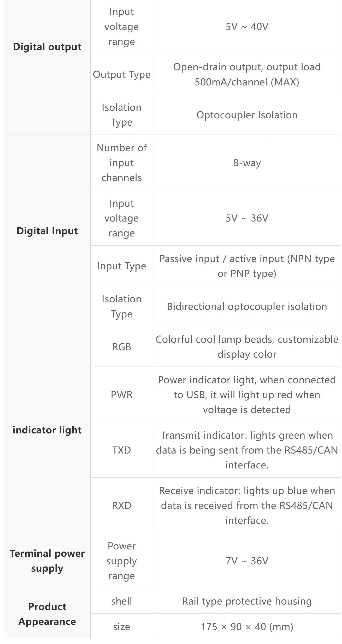
Task: Select the Receive indicator description text
Action: [247, 505]
